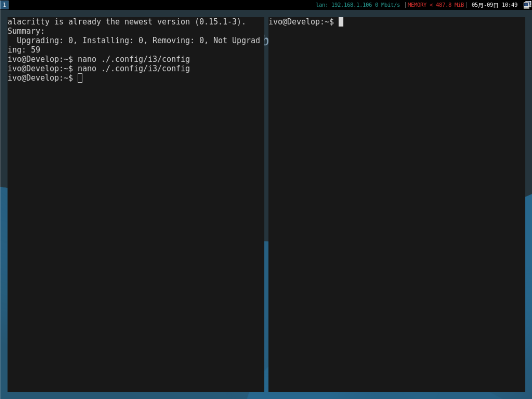Focus the left terminal at its last prompt
This screenshot has width=532, height=399.
coord(45,78)
